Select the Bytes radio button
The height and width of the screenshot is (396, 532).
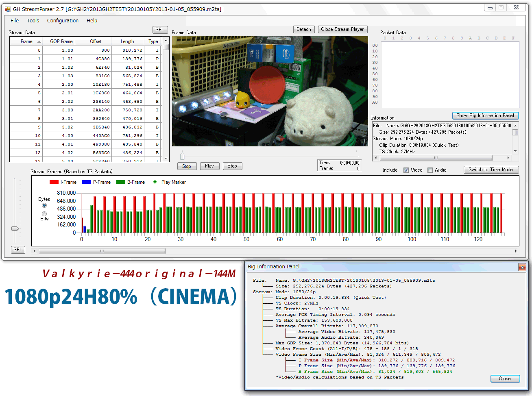(44, 205)
